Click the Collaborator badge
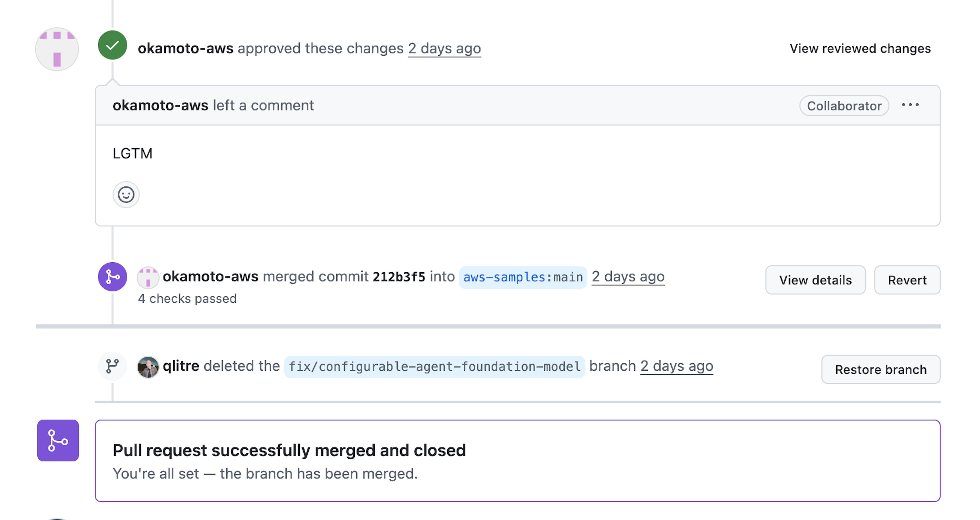Viewport: 980px width, 520px height. (844, 106)
